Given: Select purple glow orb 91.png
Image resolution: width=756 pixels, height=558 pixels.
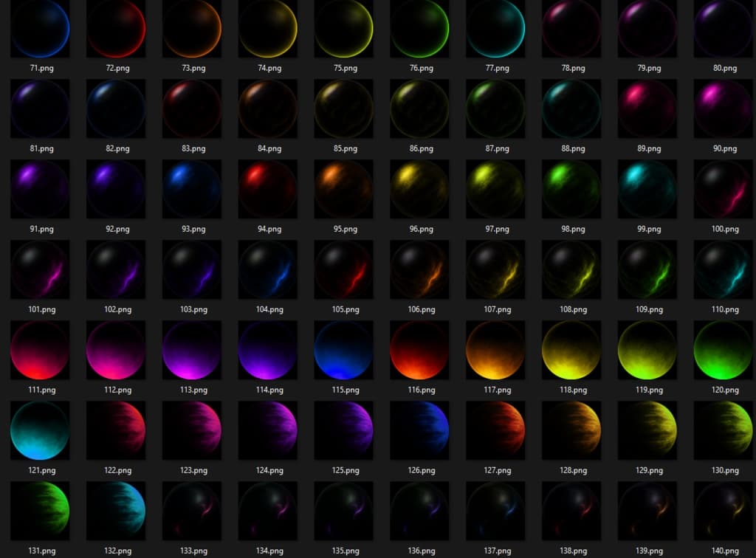Looking at the screenshot, I should pos(40,189).
